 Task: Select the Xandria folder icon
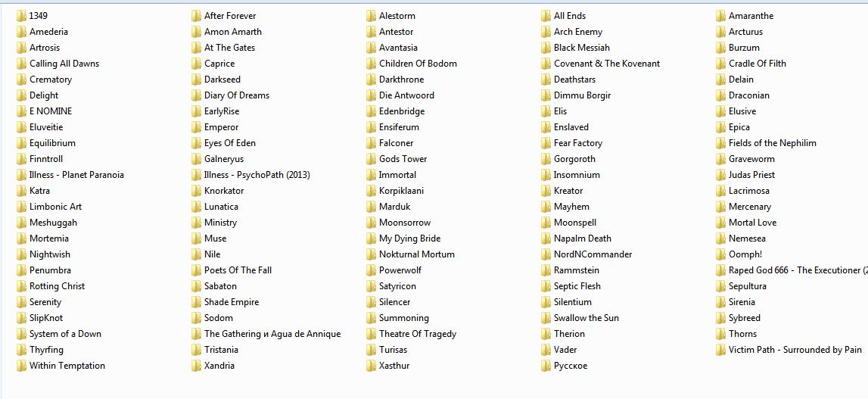pos(197,366)
